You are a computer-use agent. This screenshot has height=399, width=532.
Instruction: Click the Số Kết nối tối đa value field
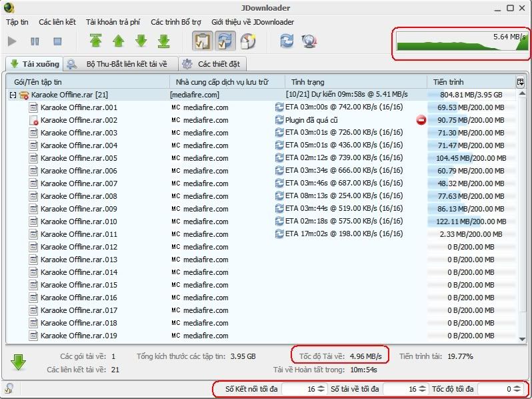299,389
